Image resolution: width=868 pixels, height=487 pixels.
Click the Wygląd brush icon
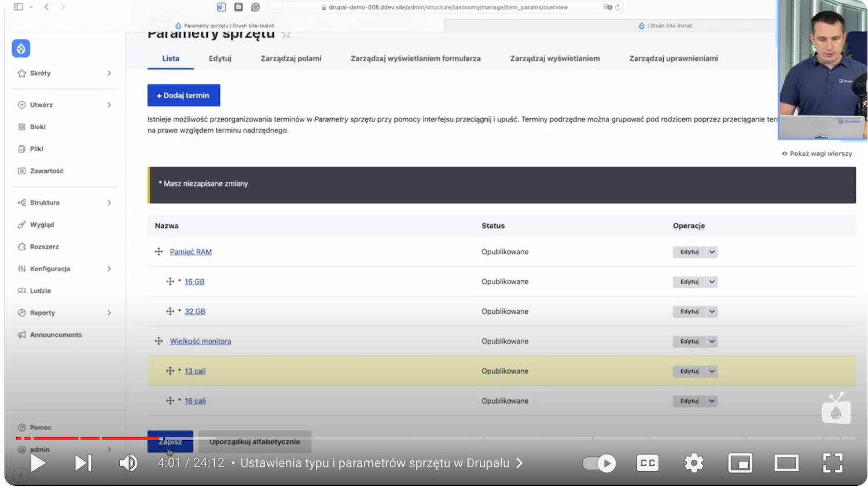point(21,225)
